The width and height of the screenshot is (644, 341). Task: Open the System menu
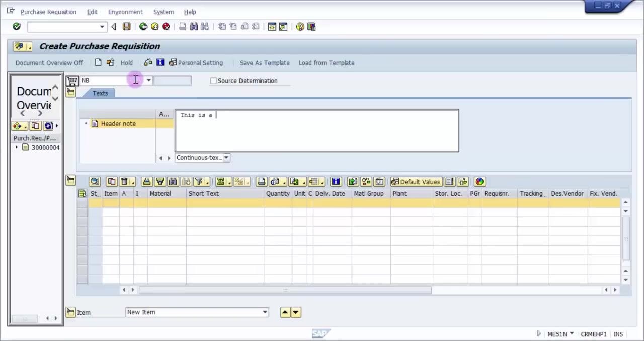coord(164,12)
